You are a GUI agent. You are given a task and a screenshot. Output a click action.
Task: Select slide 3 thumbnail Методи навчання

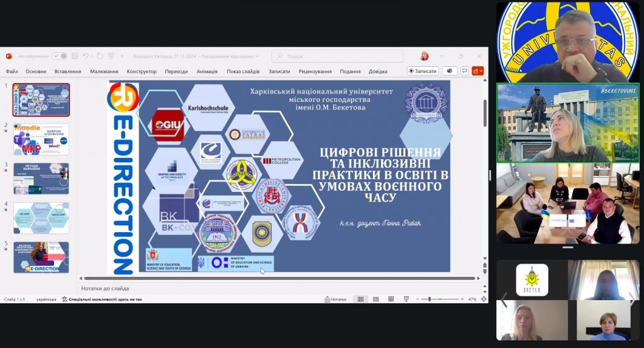pyautogui.click(x=42, y=179)
